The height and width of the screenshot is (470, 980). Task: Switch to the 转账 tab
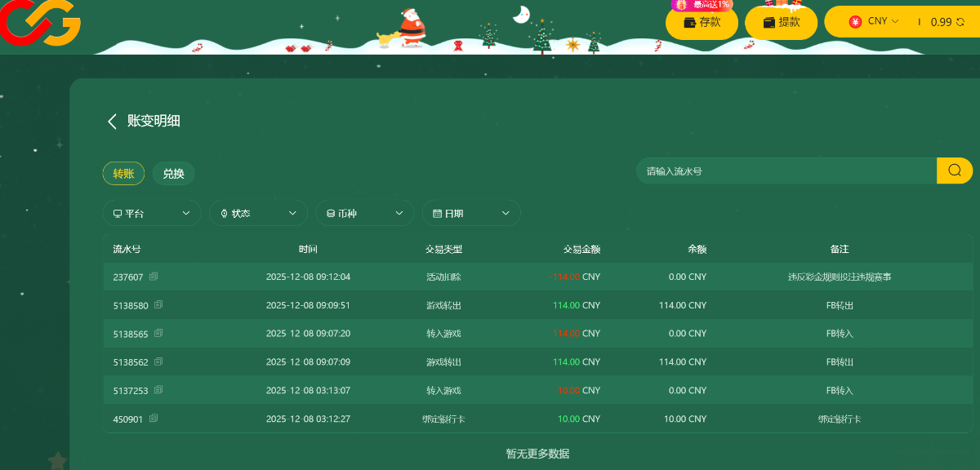click(123, 173)
